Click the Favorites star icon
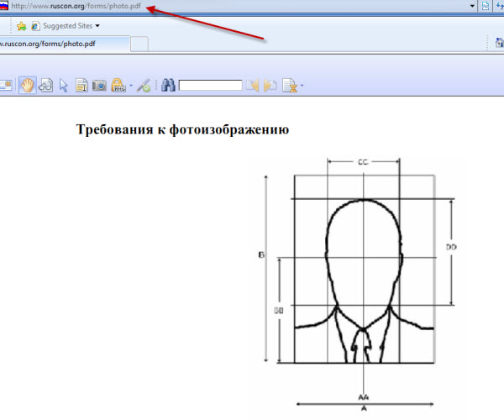 [21, 26]
